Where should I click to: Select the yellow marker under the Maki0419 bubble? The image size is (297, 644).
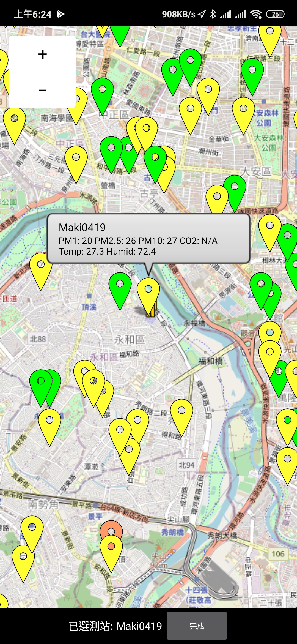tap(148, 292)
